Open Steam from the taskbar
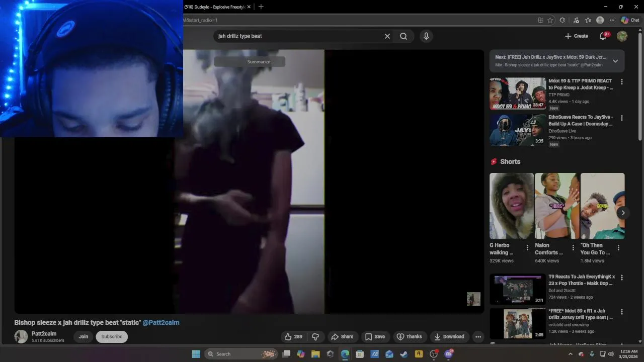Screen dimensions: 644x362 (x=404, y=354)
